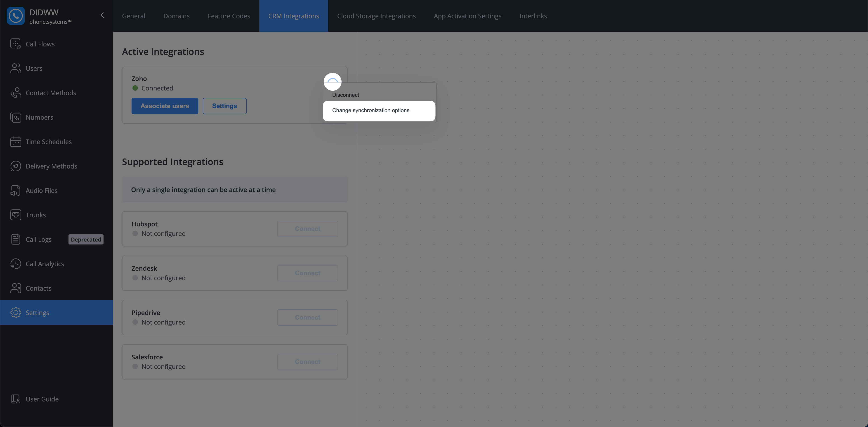Open the Call Analytics icon
This screenshot has width=868, height=427.
[x=16, y=264]
